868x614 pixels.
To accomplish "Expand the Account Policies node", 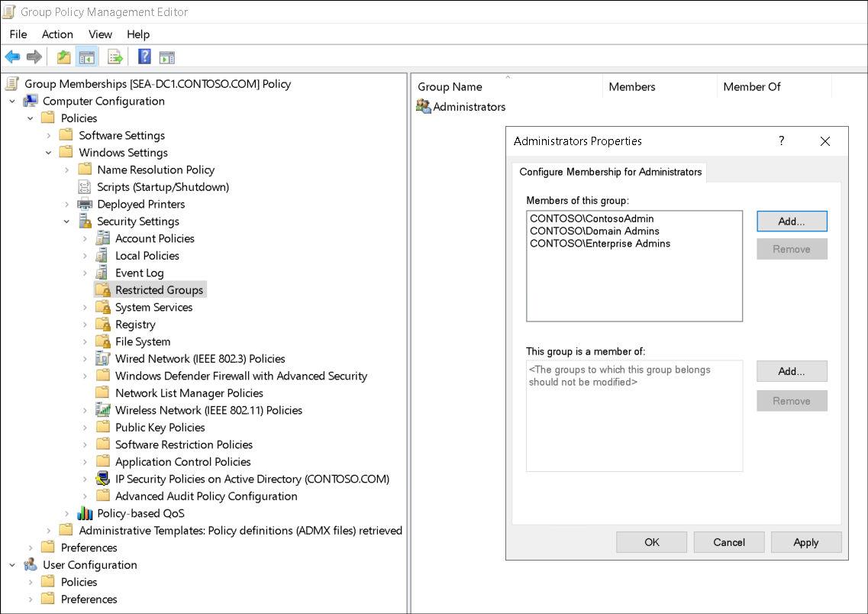I will [x=85, y=238].
